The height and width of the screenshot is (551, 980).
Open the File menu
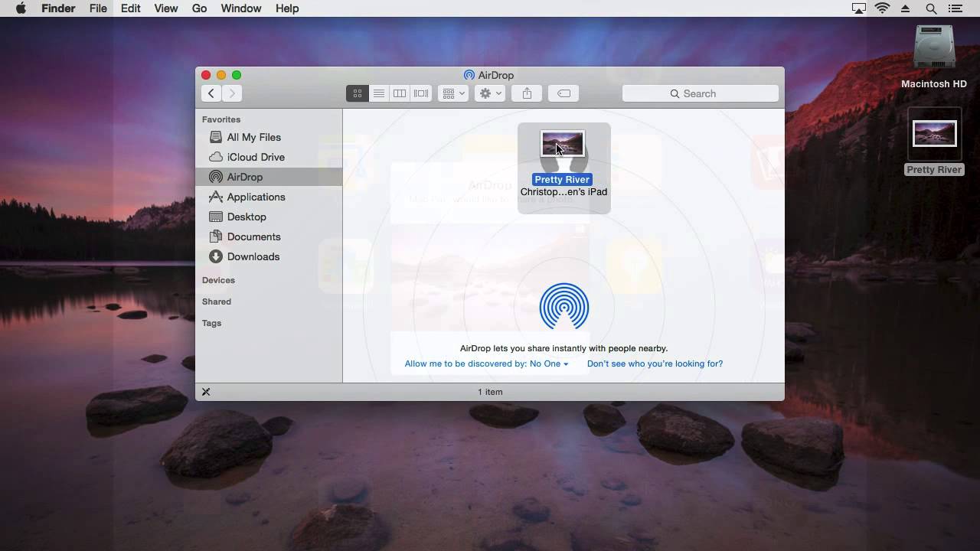(98, 8)
